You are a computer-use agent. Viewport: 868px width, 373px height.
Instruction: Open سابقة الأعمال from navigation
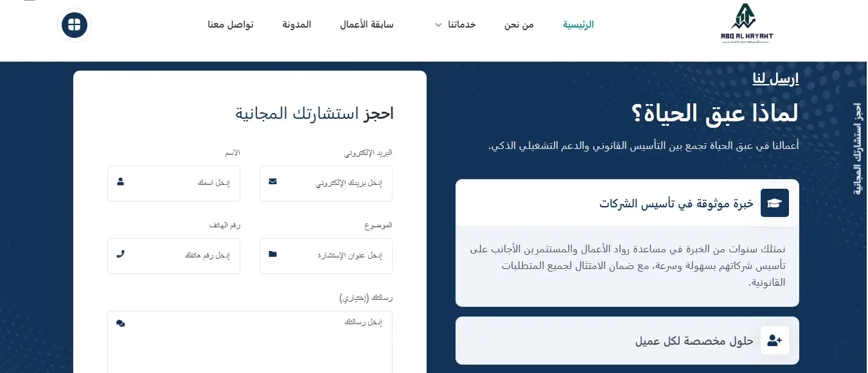click(x=366, y=25)
